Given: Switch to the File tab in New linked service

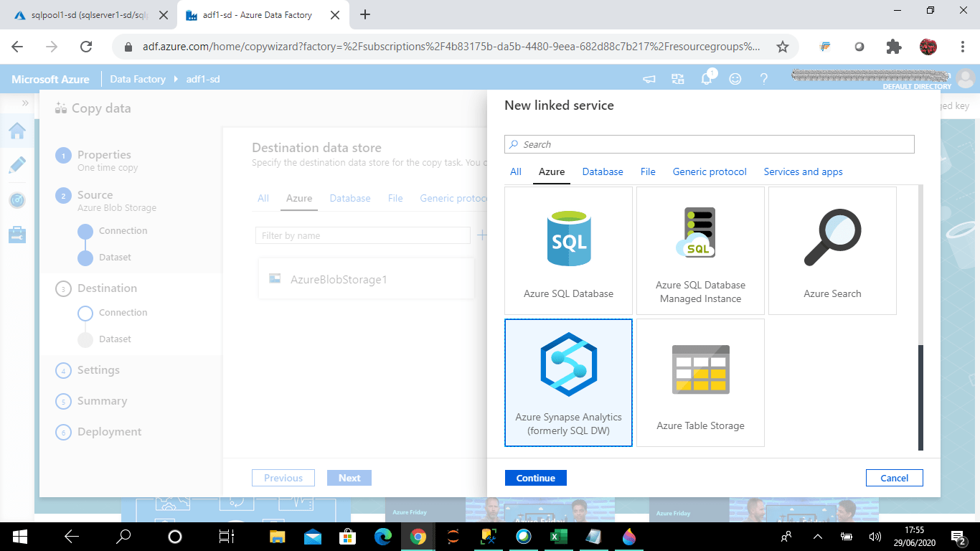Looking at the screenshot, I should (648, 172).
